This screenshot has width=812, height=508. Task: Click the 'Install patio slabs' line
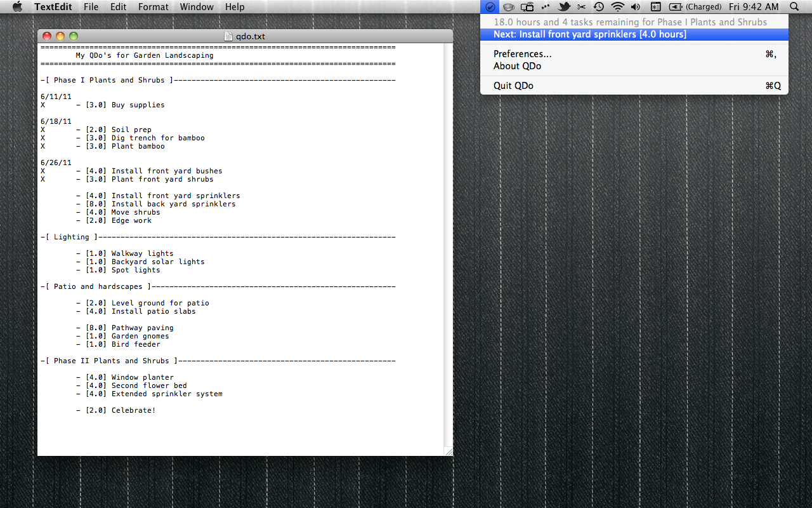coord(136,311)
